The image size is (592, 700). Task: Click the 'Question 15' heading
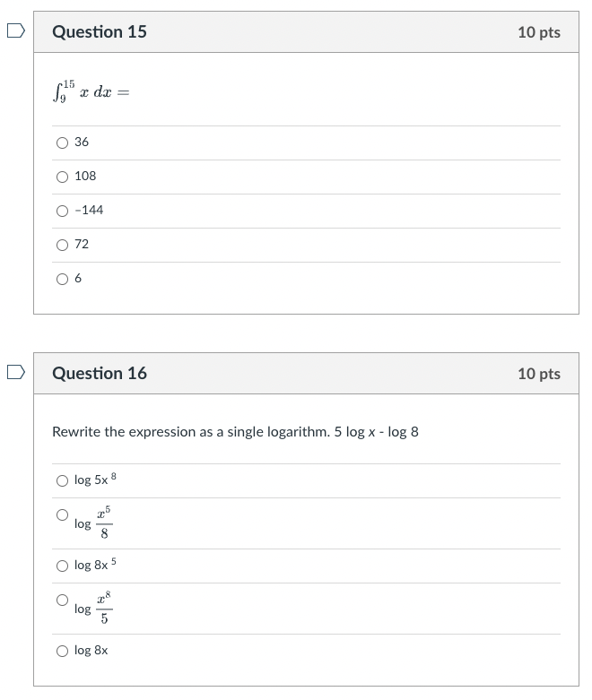point(100,32)
